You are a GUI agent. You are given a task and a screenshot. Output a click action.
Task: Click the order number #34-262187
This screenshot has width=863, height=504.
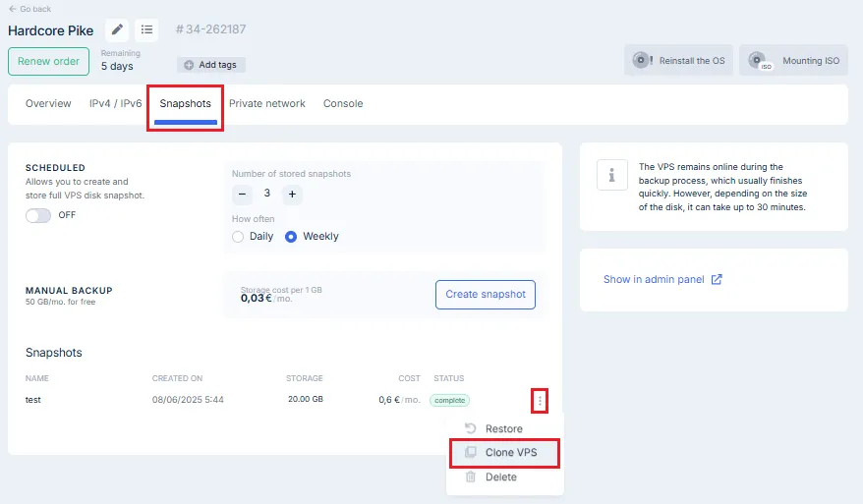[210, 29]
